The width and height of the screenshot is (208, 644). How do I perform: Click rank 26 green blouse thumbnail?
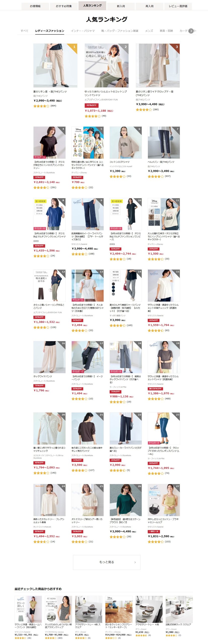point(126,500)
